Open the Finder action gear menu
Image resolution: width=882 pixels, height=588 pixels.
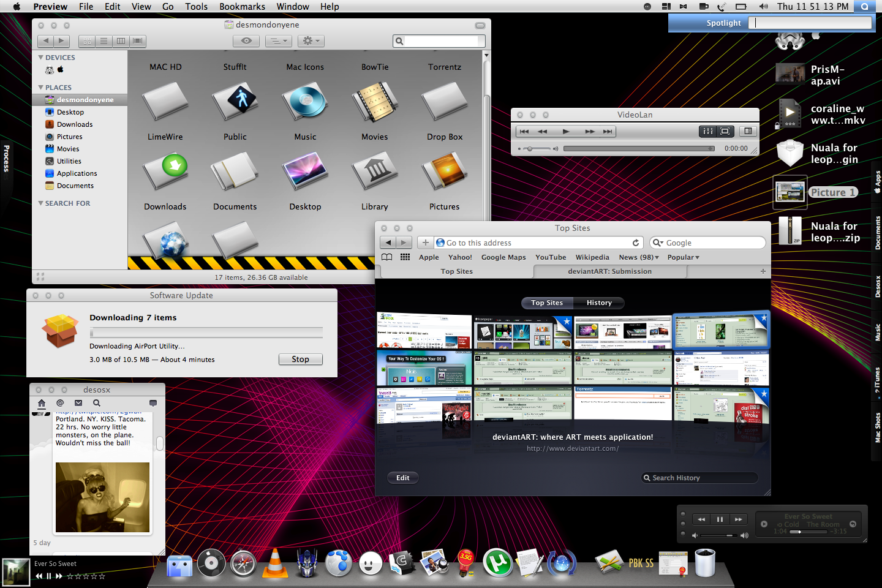coord(311,41)
